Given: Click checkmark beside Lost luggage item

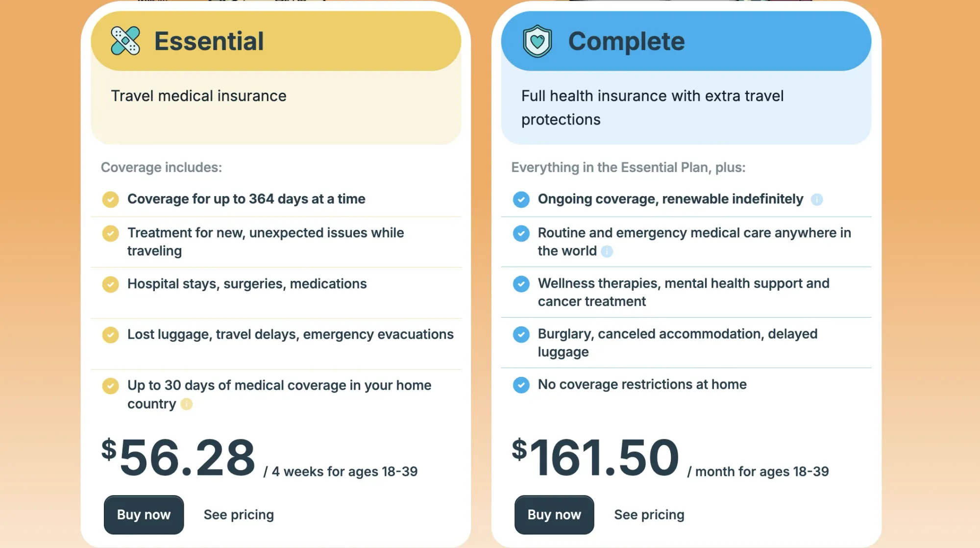Looking at the screenshot, I should [x=110, y=335].
